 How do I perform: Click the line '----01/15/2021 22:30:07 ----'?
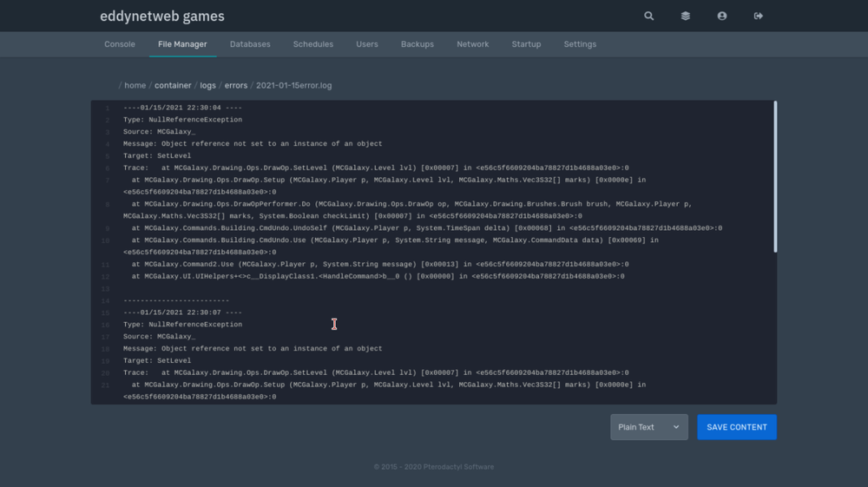pos(182,313)
